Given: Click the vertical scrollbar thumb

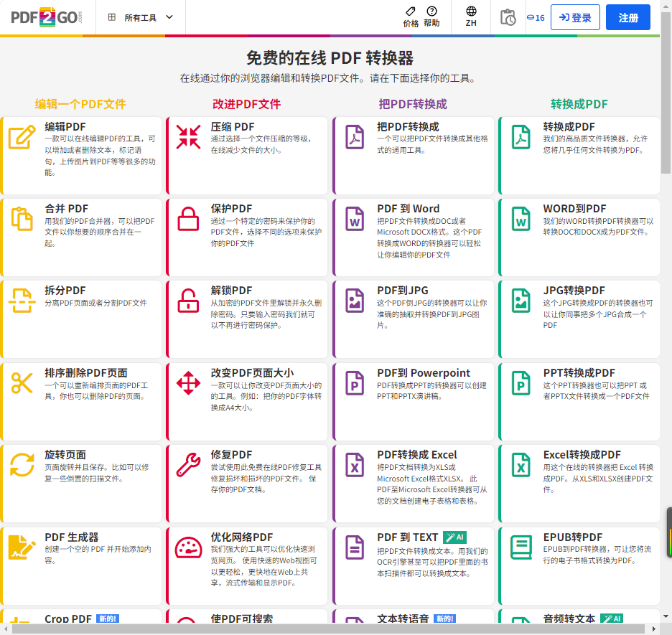Looking at the screenshot, I should click(666, 92).
